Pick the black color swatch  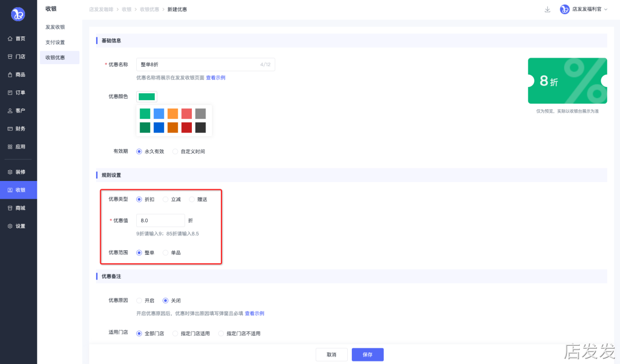coord(200,127)
